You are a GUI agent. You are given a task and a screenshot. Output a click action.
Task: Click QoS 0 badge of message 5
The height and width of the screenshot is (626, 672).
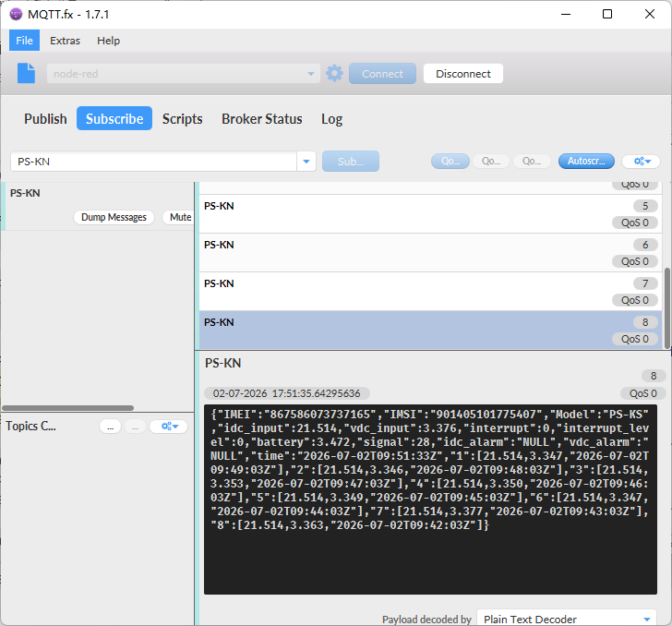635,223
